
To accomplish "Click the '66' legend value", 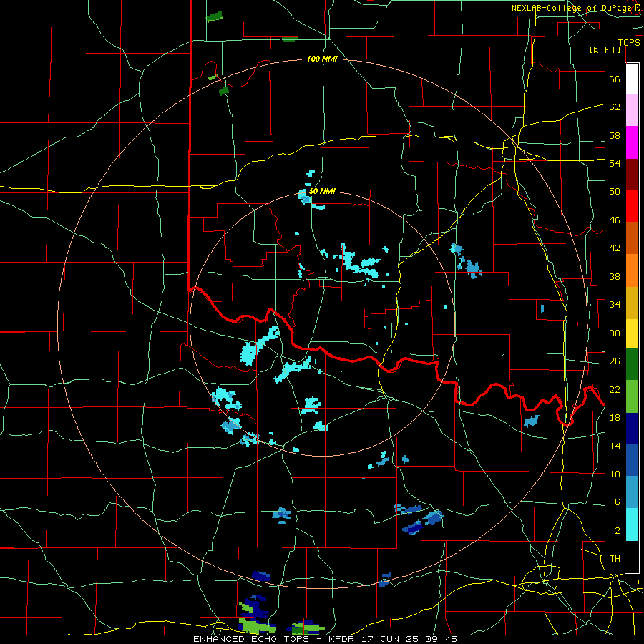I will tap(615, 79).
